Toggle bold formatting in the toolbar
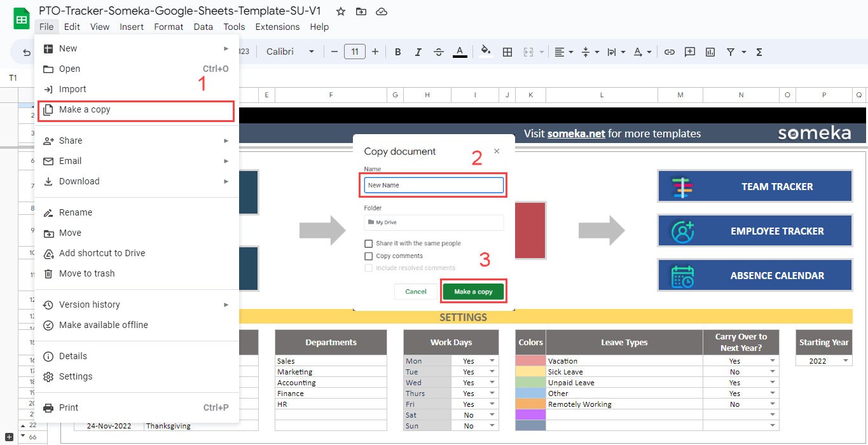The image size is (868, 445). point(397,51)
